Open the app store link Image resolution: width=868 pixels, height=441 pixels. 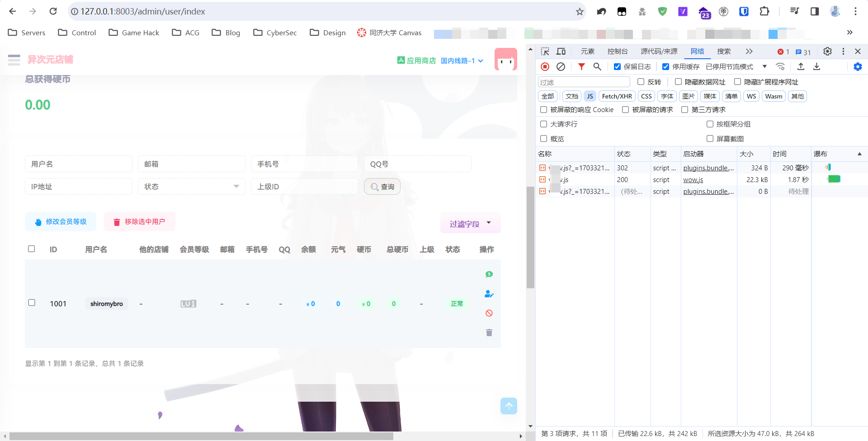(x=416, y=61)
